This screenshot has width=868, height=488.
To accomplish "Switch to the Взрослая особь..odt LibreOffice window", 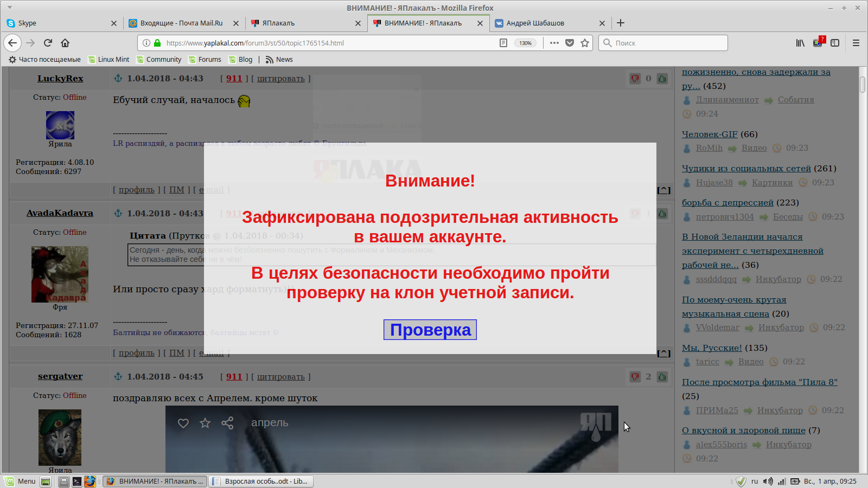I will point(261,481).
